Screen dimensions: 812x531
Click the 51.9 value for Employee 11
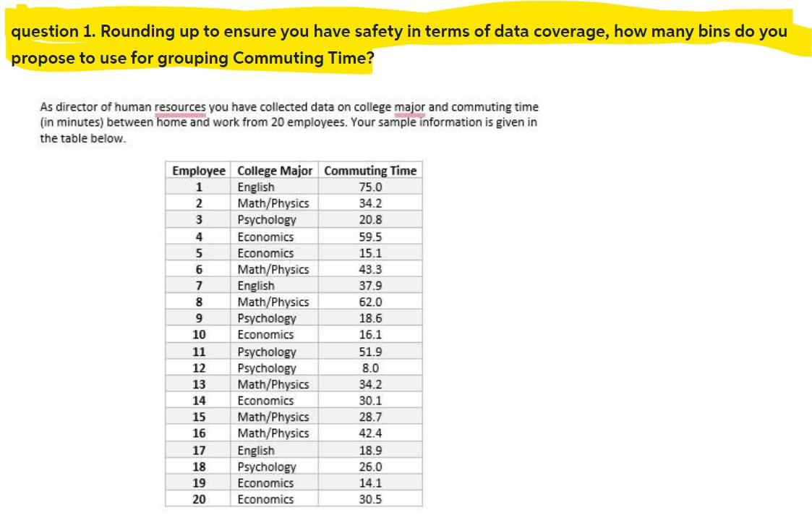[370, 352]
